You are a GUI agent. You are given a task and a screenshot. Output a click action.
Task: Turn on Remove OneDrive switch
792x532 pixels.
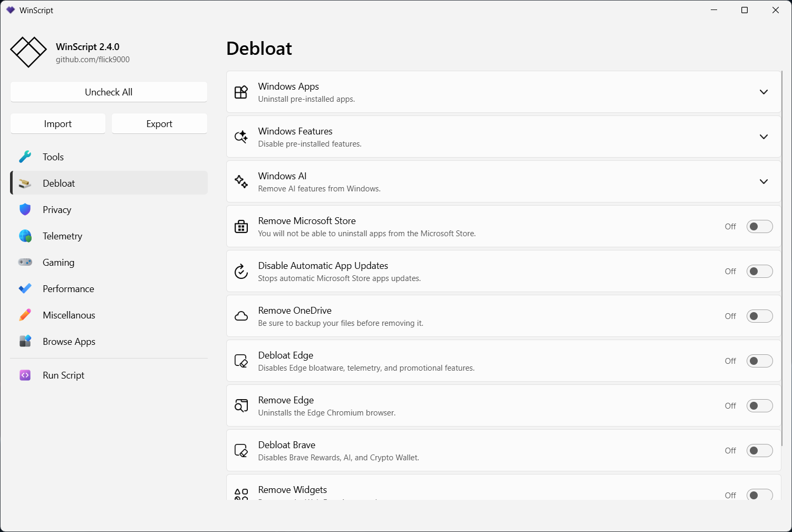point(759,316)
